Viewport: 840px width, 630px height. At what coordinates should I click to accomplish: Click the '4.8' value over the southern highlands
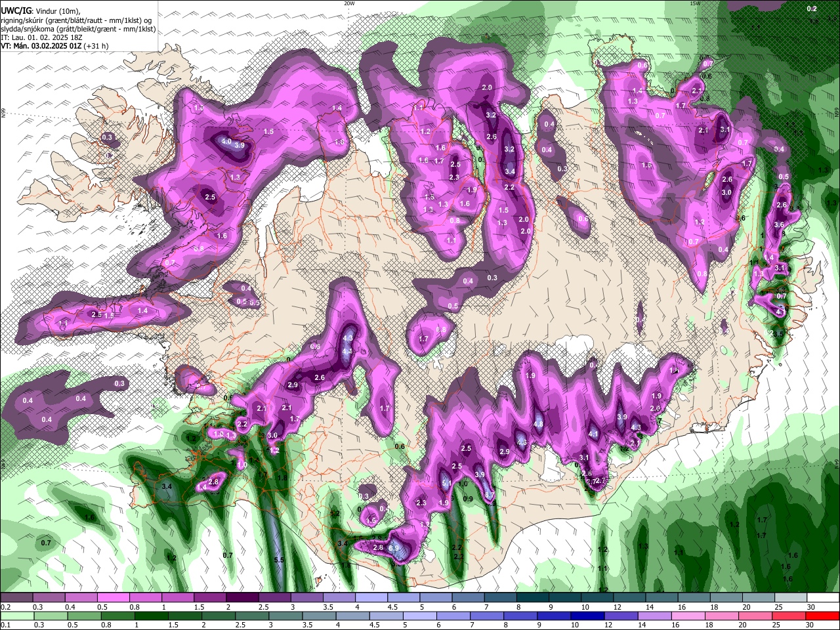[539, 424]
